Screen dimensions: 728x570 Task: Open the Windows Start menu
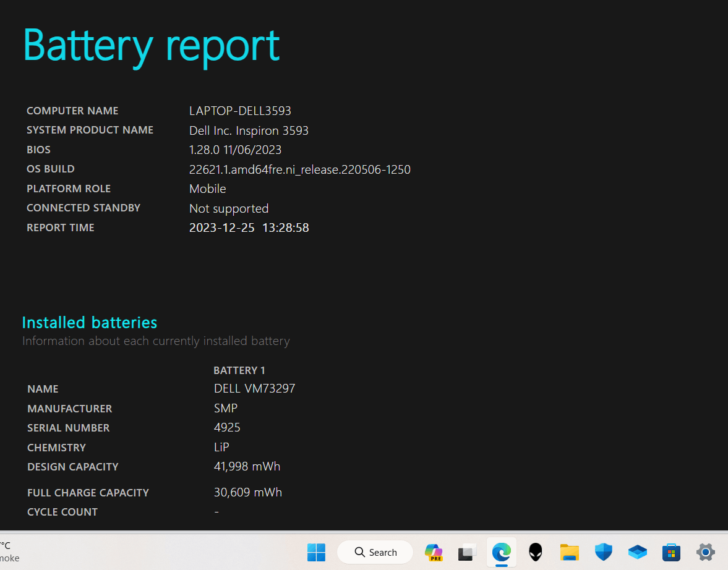(x=316, y=552)
